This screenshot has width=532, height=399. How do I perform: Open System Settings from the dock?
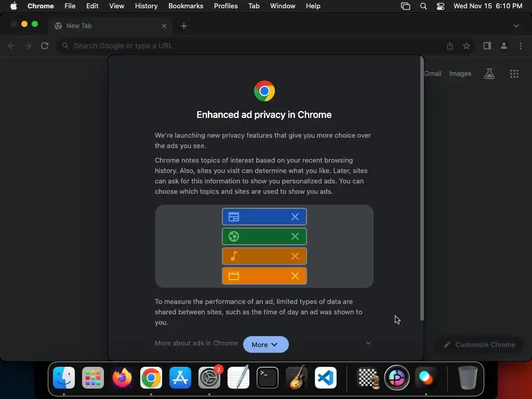209,378
